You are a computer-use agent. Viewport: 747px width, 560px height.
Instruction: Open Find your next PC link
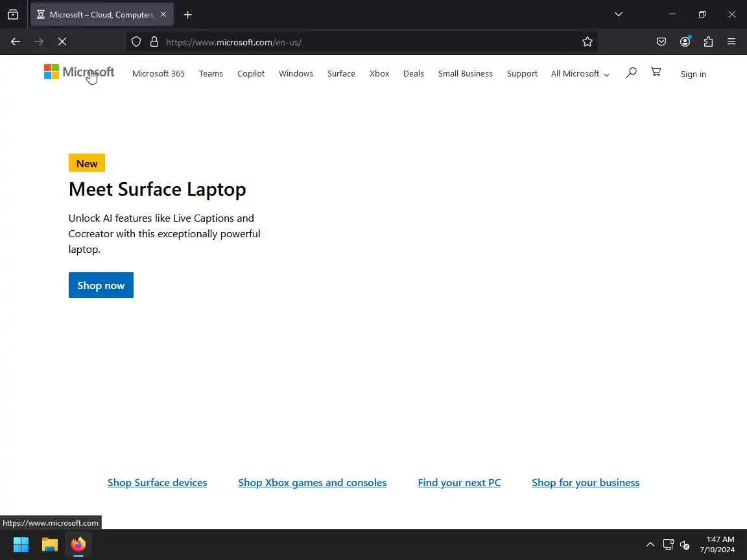point(459,482)
